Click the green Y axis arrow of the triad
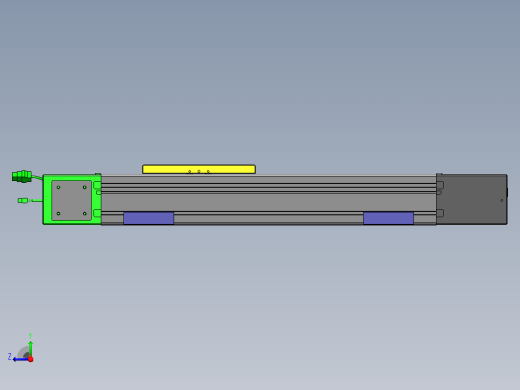The width and height of the screenshot is (520, 390). [x=30, y=348]
